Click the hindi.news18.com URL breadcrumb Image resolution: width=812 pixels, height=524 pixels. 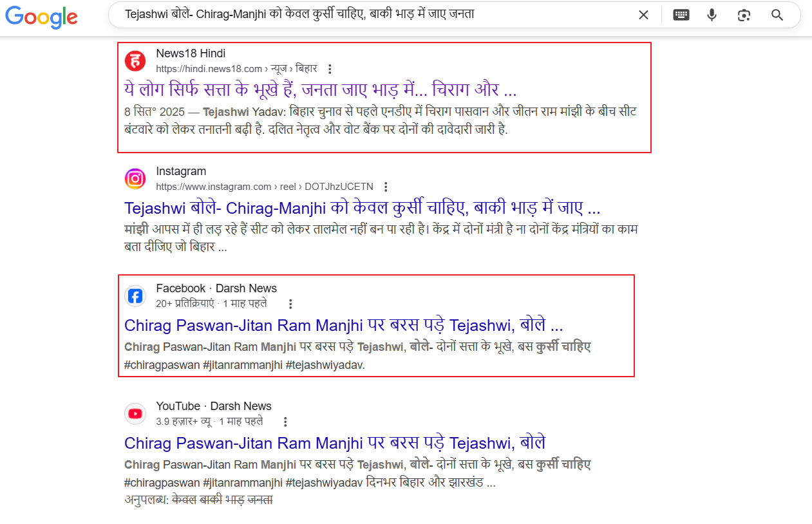pyautogui.click(x=209, y=69)
